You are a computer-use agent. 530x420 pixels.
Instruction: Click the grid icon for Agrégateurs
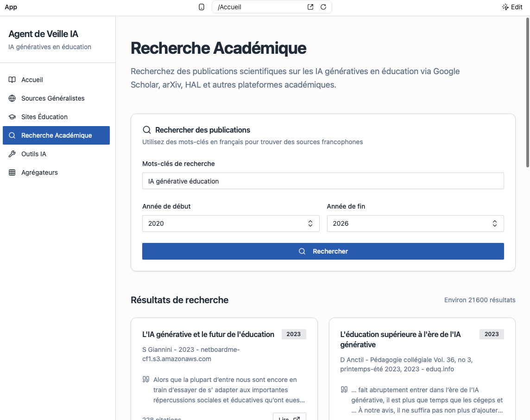12,172
